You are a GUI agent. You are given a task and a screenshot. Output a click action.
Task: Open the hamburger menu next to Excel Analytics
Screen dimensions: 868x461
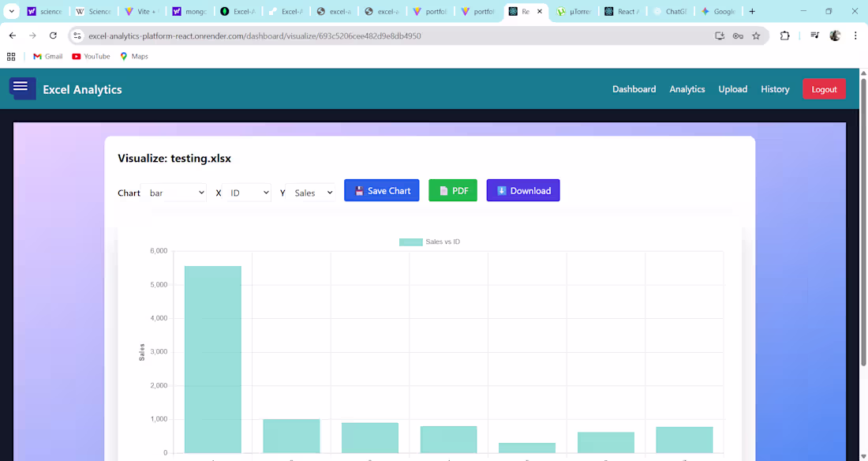[22, 88]
